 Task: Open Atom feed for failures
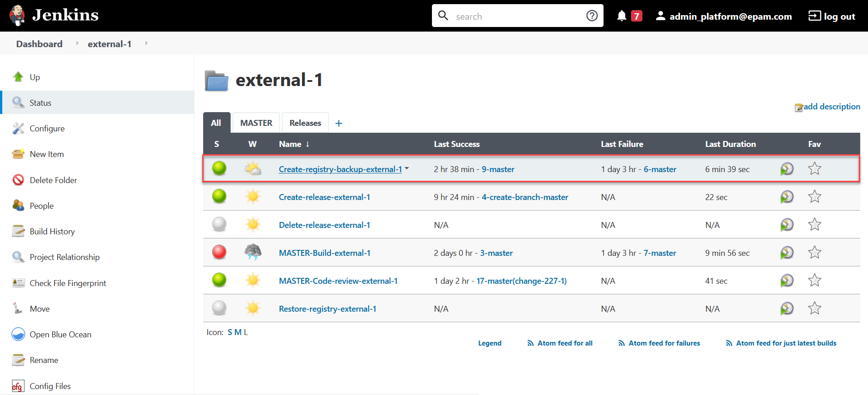point(659,343)
